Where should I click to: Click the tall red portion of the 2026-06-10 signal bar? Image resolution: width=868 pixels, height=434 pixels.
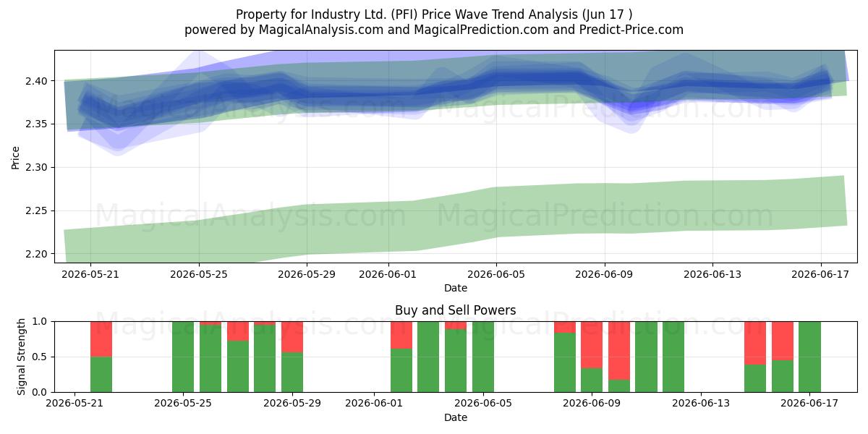[x=619, y=350]
